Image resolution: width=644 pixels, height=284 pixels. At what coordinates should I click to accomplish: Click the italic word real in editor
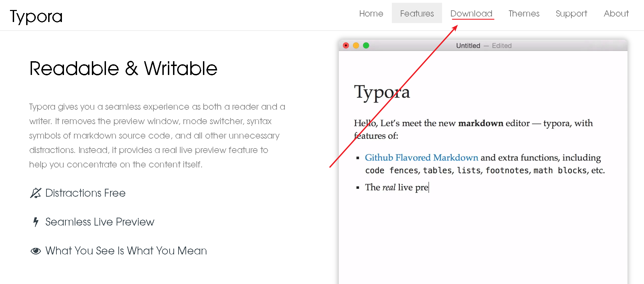389,187
